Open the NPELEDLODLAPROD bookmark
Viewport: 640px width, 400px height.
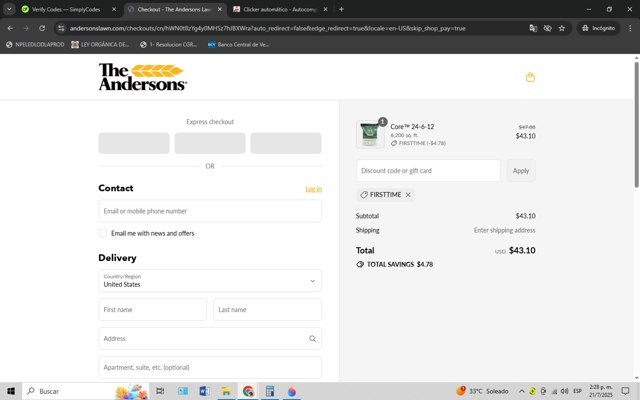[35, 44]
